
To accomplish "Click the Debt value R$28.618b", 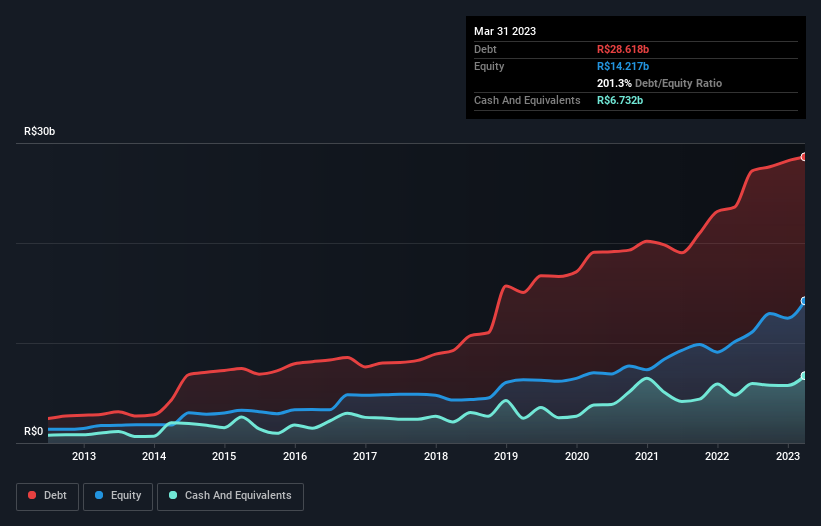I will click(623, 49).
